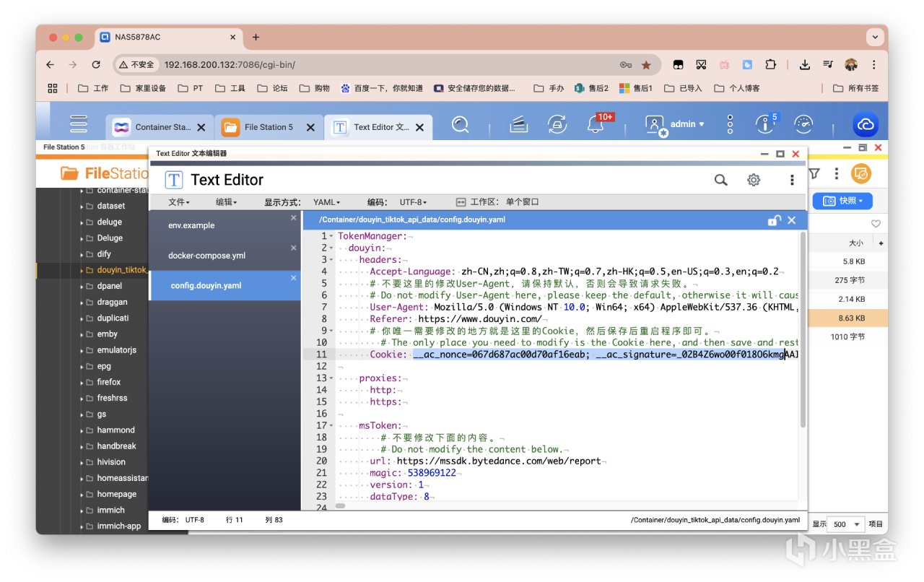Collapse code fold at line 13 proxies
The width and height of the screenshot is (924, 582).
pyautogui.click(x=331, y=378)
